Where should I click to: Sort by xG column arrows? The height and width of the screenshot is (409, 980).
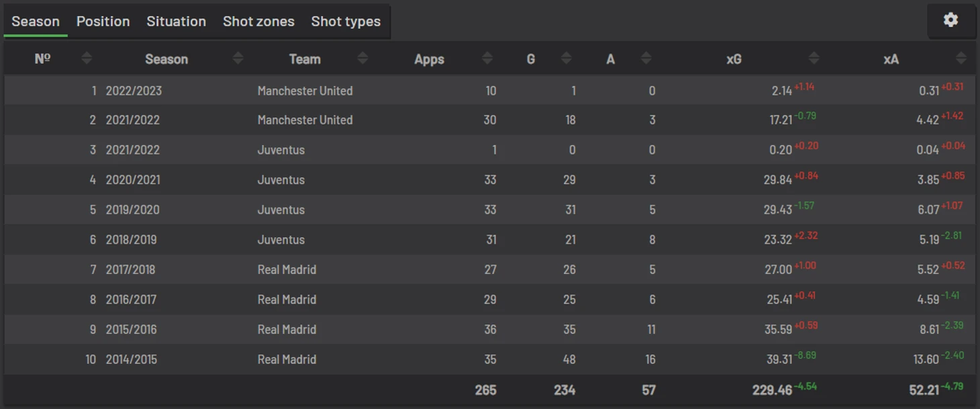(x=814, y=58)
